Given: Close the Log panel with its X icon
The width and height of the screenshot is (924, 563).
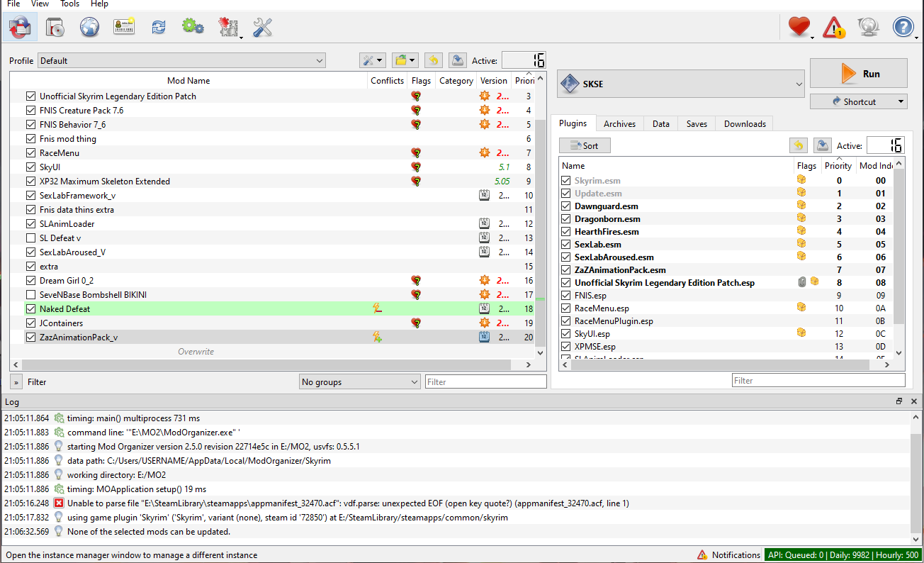Looking at the screenshot, I should (914, 401).
